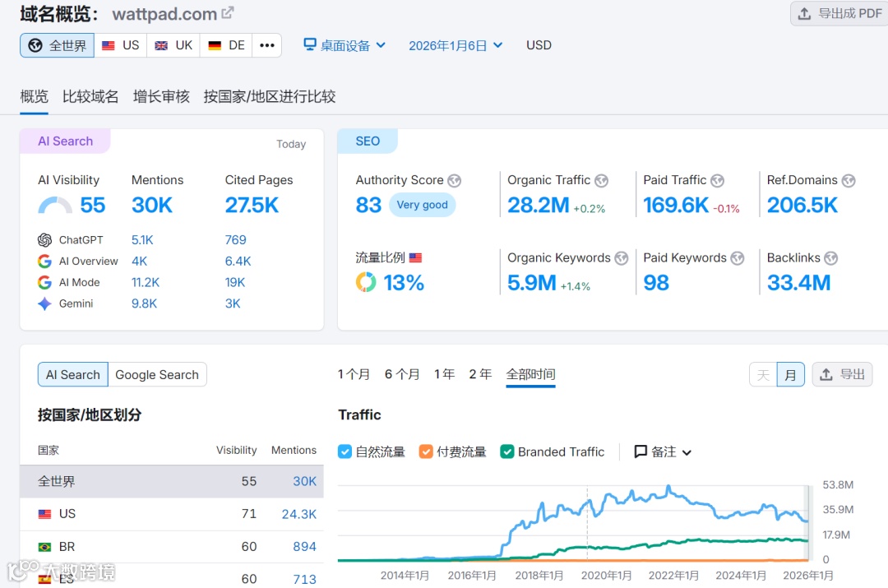Open wattpad.com external link icon
Screen dimensions: 888x588
[228, 12]
